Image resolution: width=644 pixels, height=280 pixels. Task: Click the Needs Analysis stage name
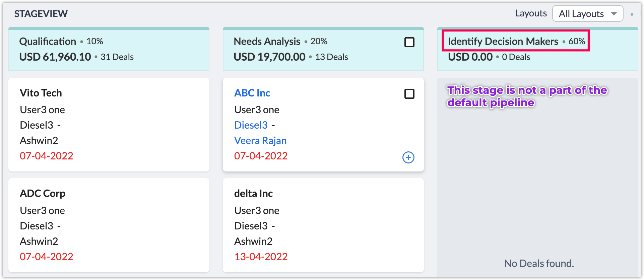(x=267, y=41)
